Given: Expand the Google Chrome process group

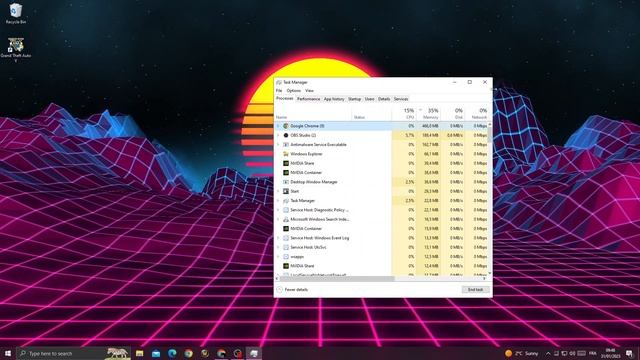Looking at the screenshot, I should (x=278, y=126).
